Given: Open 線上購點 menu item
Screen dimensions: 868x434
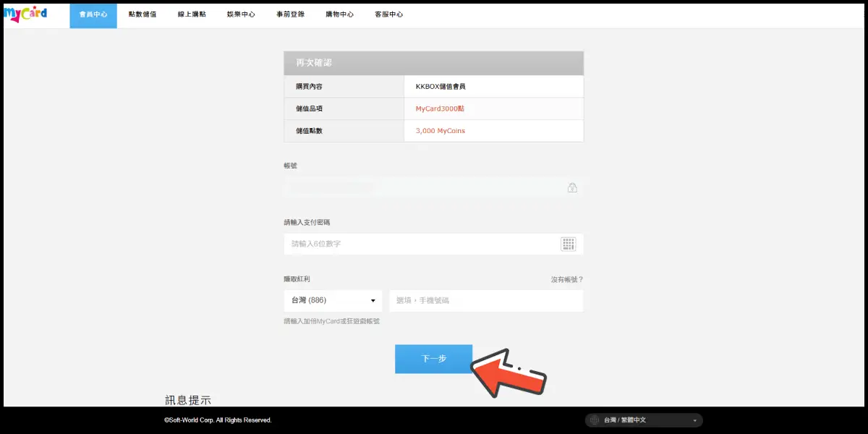Looking at the screenshot, I should coord(192,14).
